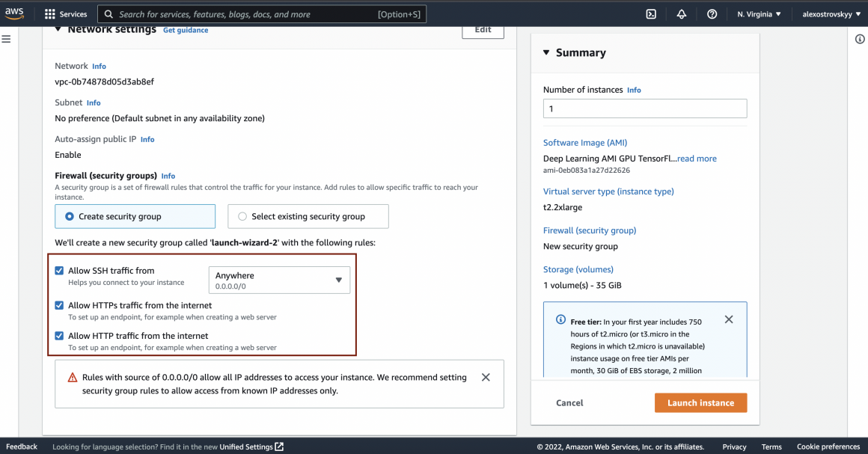Uncheck Allow SSH traffic from
The image size is (868, 454).
click(59, 271)
